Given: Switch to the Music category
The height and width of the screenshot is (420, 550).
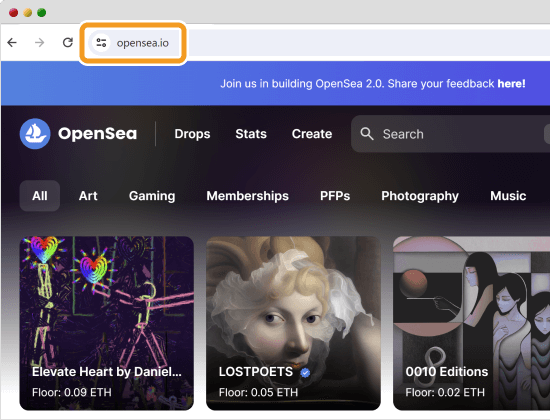Looking at the screenshot, I should point(508,196).
